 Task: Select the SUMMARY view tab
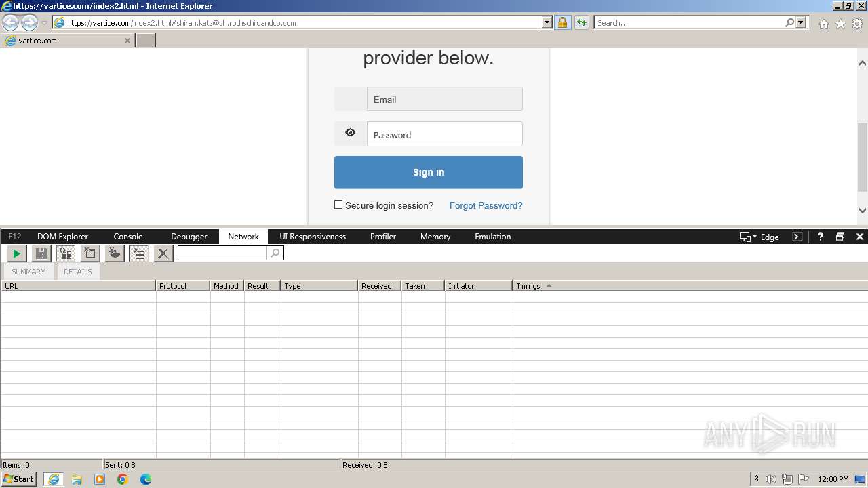(28, 272)
